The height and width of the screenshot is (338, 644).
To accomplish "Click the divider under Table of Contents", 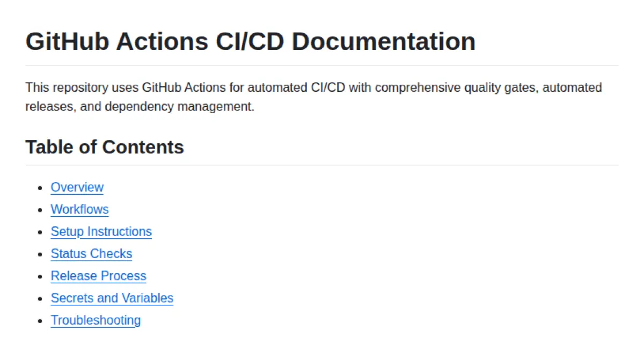I will coord(322,165).
